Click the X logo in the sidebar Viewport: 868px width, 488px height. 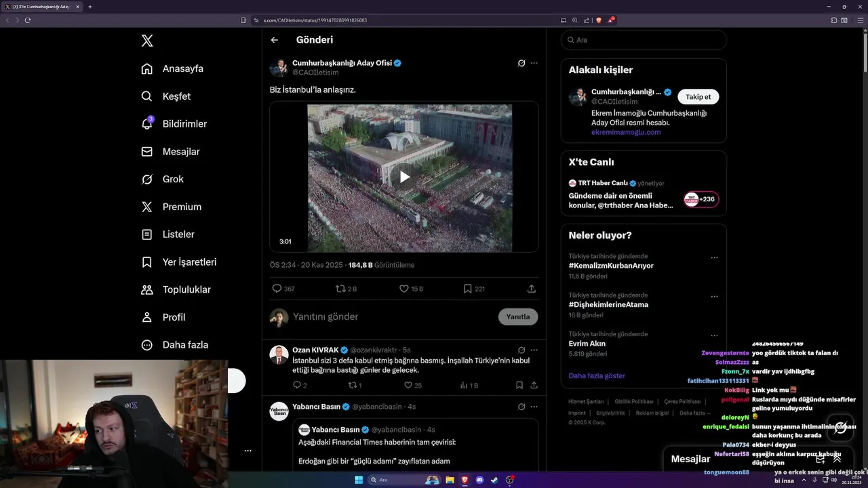[x=147, y=41]
